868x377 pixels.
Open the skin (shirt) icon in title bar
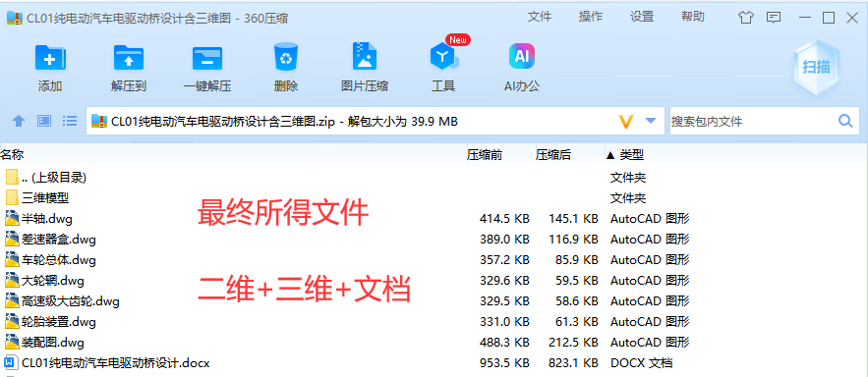(746, 18)
